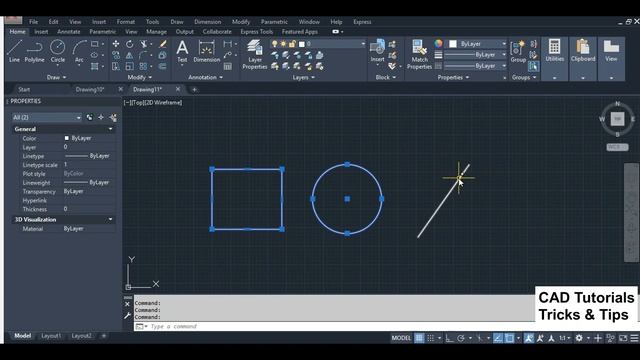This screenshot has width=640, height=360.
Task: Open the All (2) object type dropdown
Action: (x=47, y=118)
